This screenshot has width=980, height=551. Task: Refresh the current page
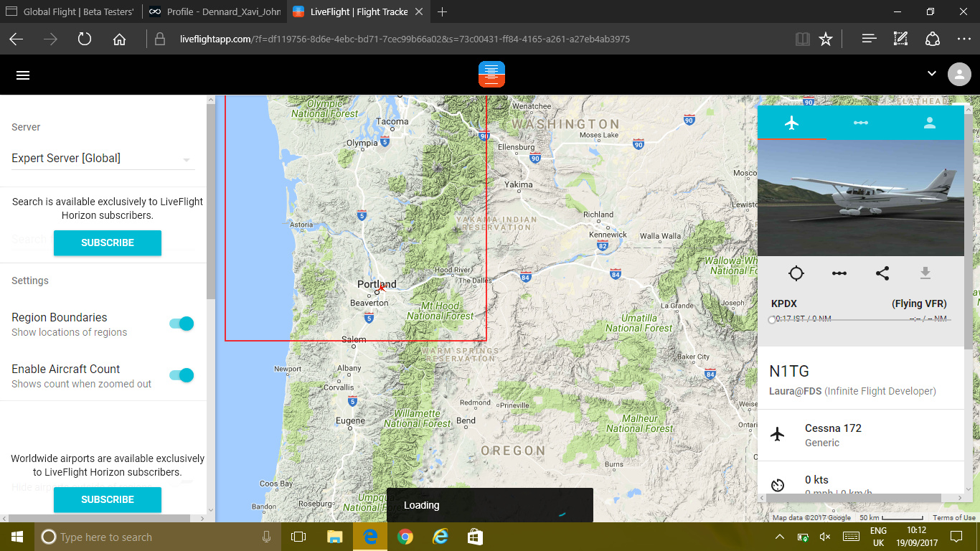(85, 39)
